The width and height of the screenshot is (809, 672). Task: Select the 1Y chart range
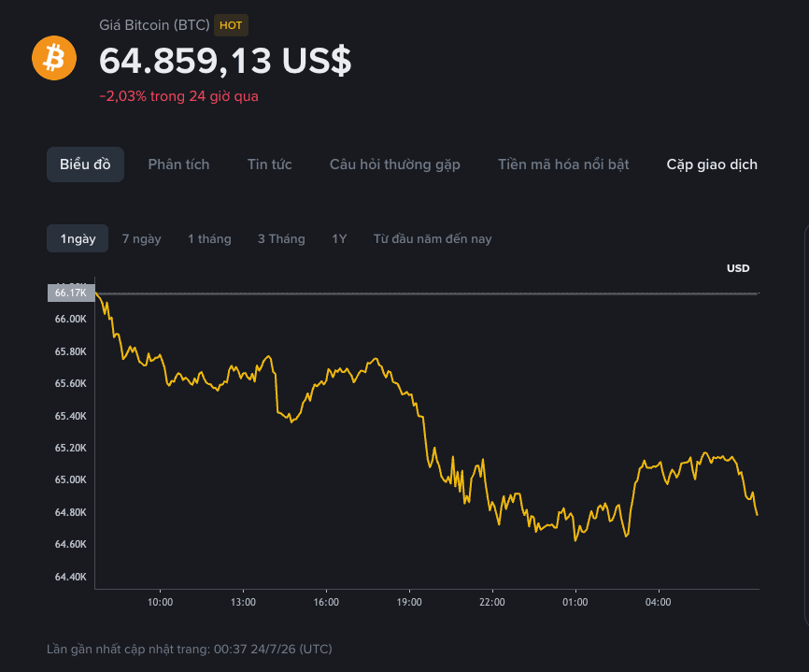[339, 239]
